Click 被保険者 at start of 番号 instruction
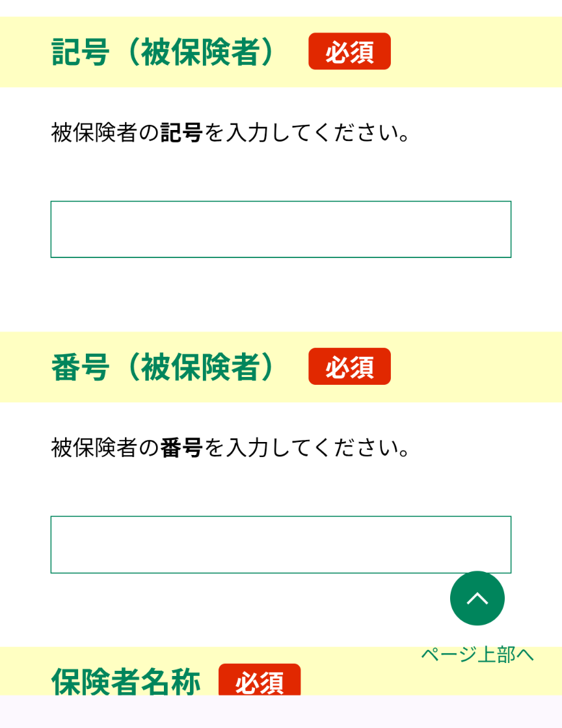This screenshot has width=562, height=728. [x=94, y=448]
